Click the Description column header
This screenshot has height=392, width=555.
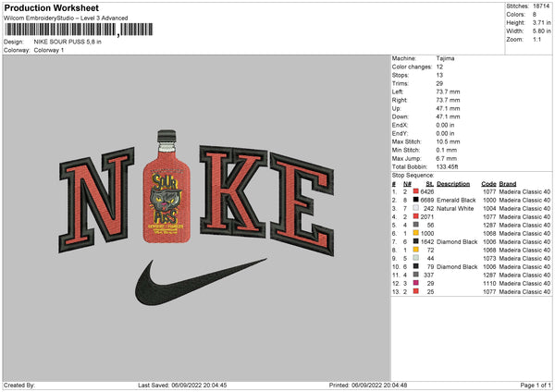[453, 184]
